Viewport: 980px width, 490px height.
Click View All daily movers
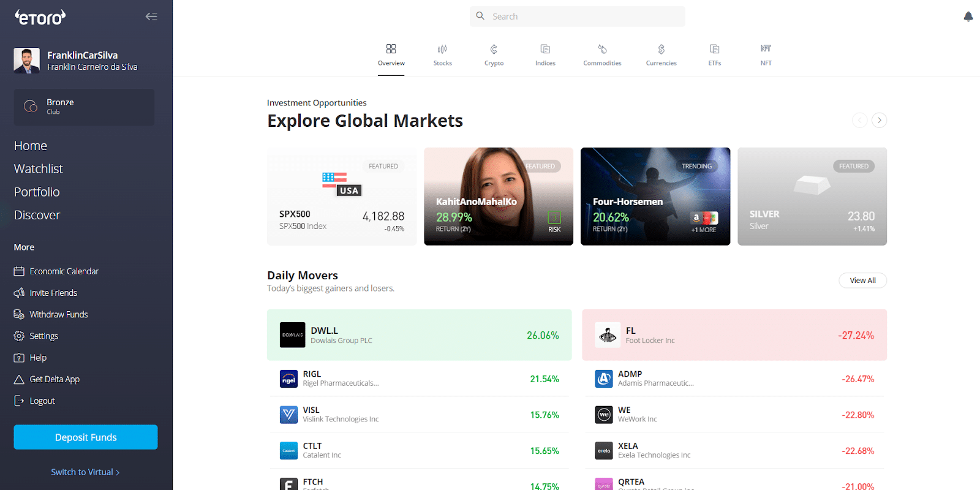862,281
